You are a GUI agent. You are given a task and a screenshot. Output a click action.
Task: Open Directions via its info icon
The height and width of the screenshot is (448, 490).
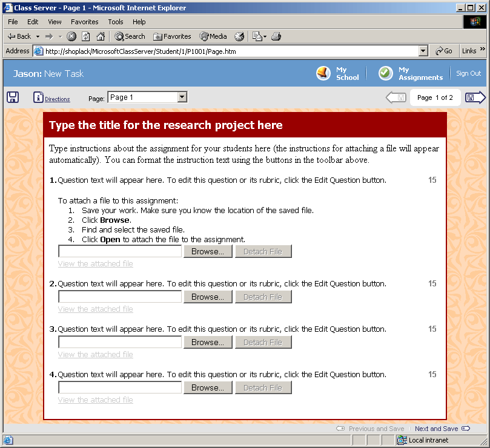point(38,97)
